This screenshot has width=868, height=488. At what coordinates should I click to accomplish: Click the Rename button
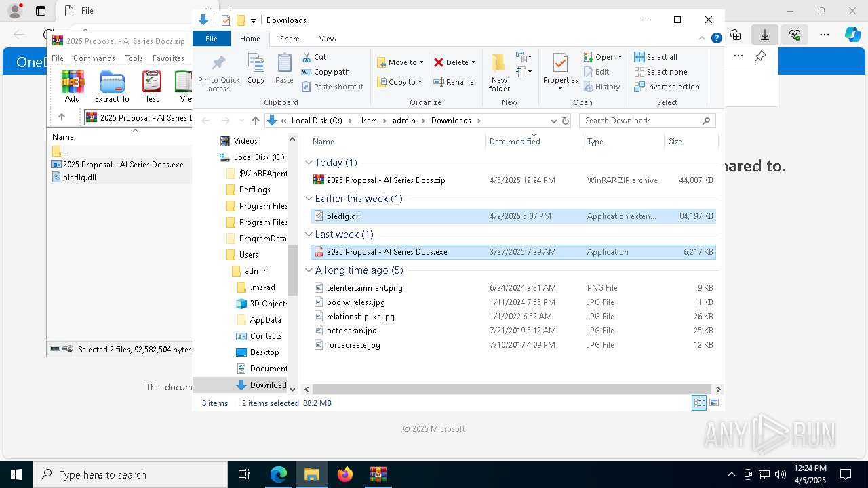(454, 82)
